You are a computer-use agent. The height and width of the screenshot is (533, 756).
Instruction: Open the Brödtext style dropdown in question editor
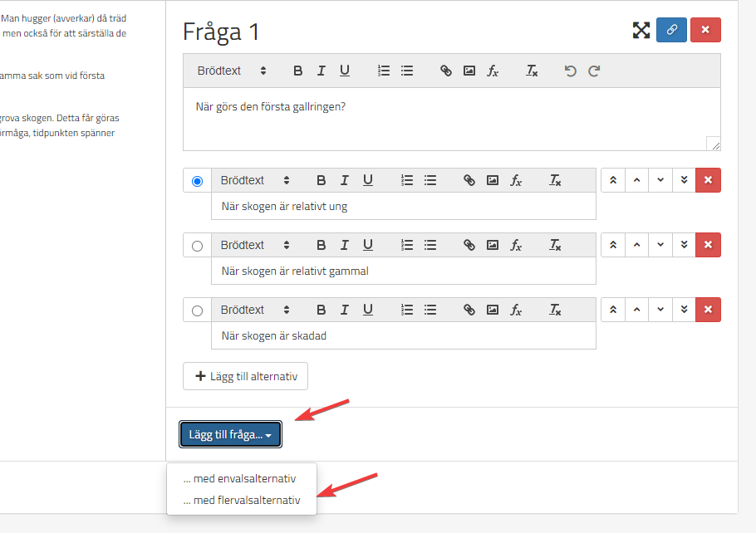(x=231, y=71)
